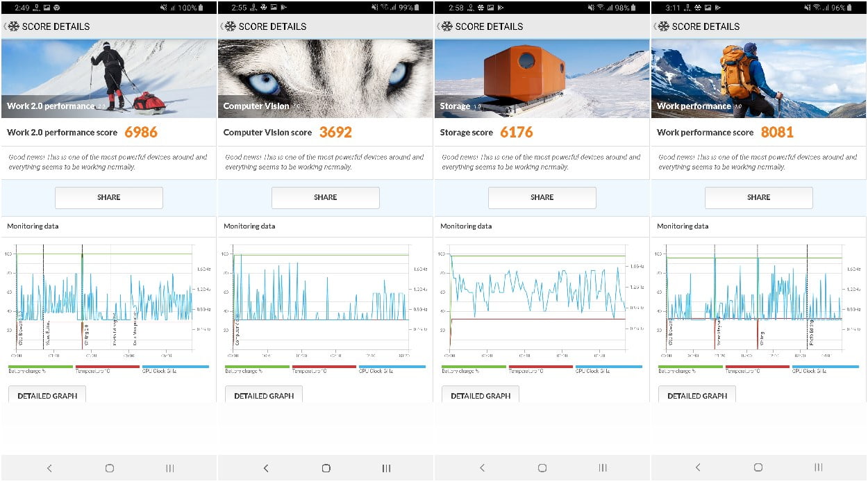Click green Battery charge legend in Work 2.0 screen
The height and width of the screenshot is (482, 868).
[40, 367]
